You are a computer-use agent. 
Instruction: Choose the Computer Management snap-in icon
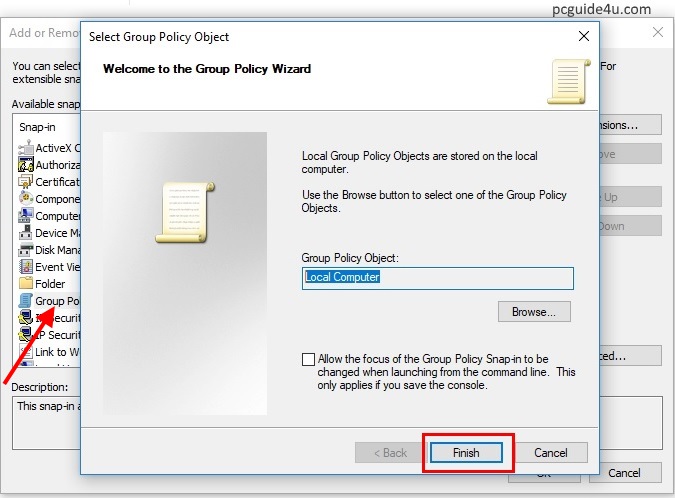26,216
